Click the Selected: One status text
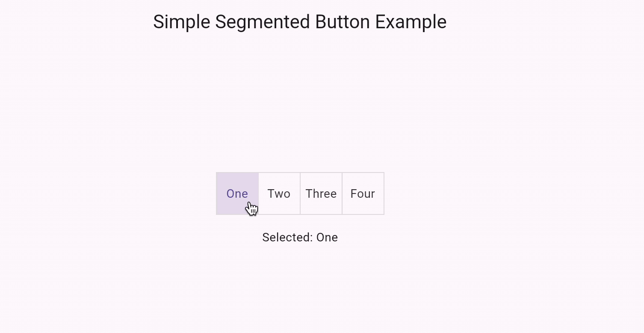 pos(300,238)
